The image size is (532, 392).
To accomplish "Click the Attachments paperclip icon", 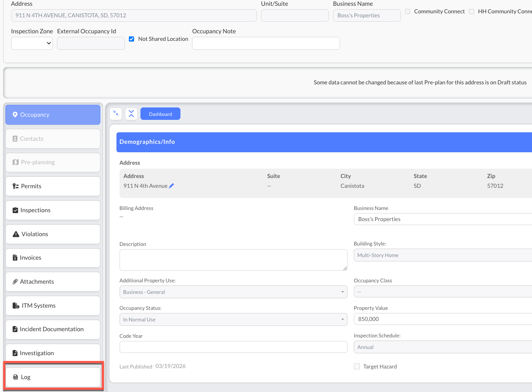I will 15,281.
